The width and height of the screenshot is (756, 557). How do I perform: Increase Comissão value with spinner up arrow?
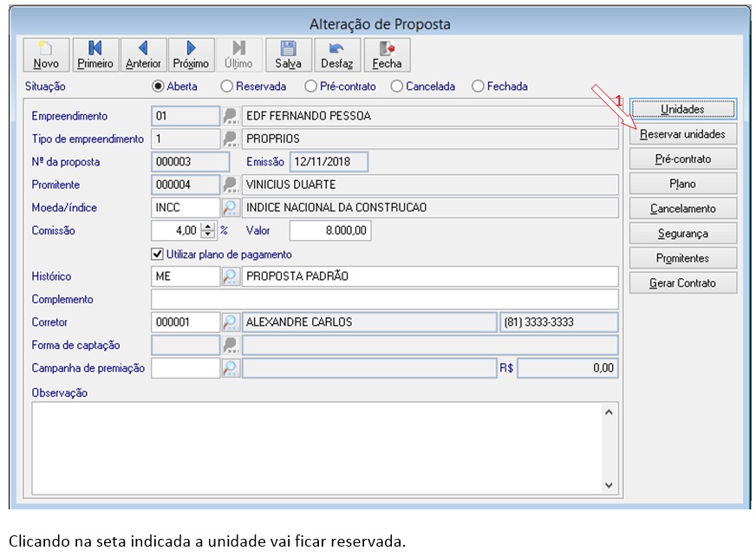[x=208, y=226]
